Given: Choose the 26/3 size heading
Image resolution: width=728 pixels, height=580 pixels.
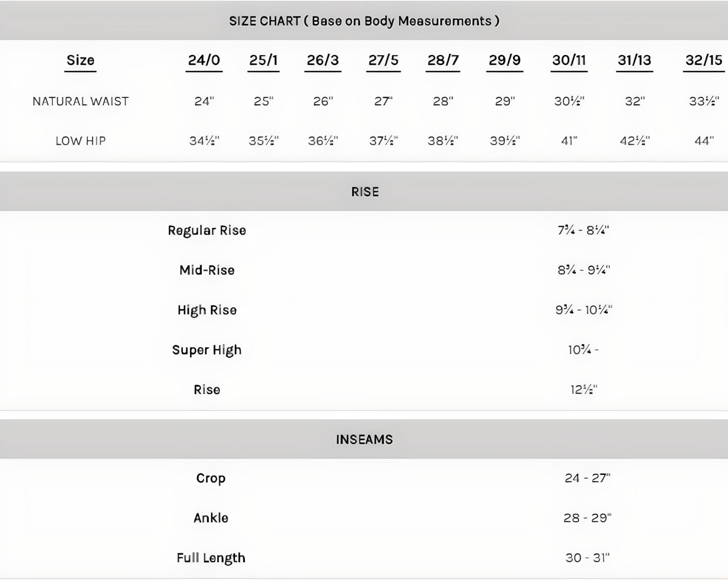Looking at the screenshot, I should tap(323, 60).
